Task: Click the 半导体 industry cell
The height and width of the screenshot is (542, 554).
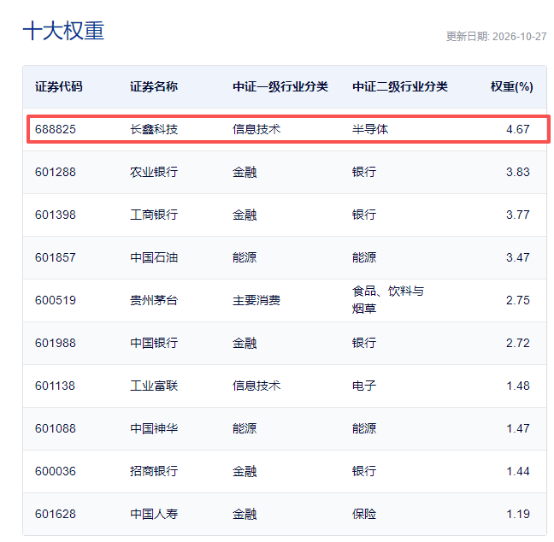Action: (370, 129)
